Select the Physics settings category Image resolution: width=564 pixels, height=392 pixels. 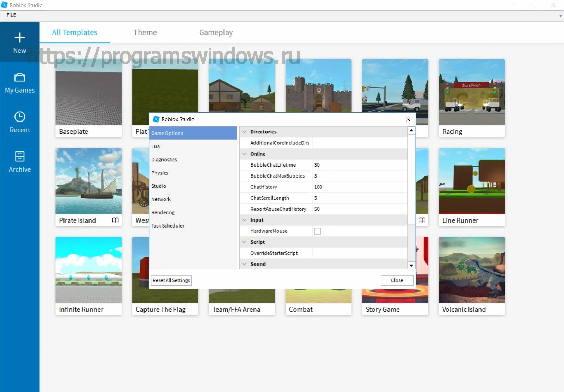coord(193,173)
